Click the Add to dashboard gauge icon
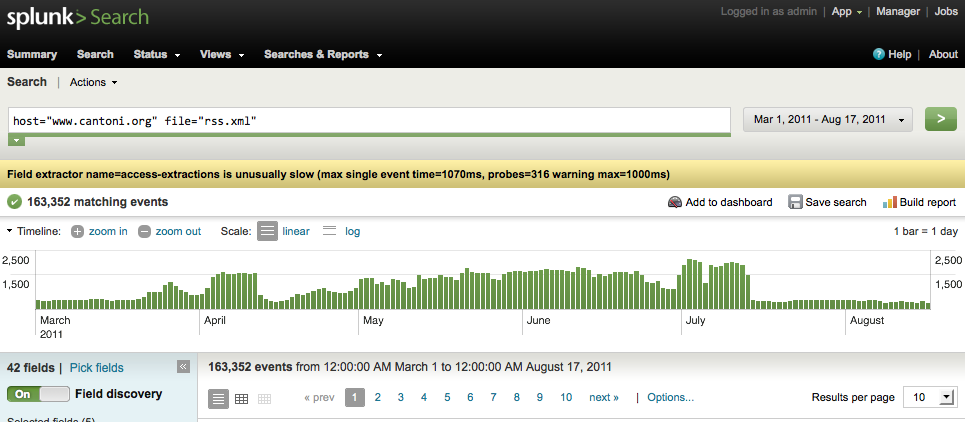The height and width of the screenshot is (422, 965). [x=675, y=202]
